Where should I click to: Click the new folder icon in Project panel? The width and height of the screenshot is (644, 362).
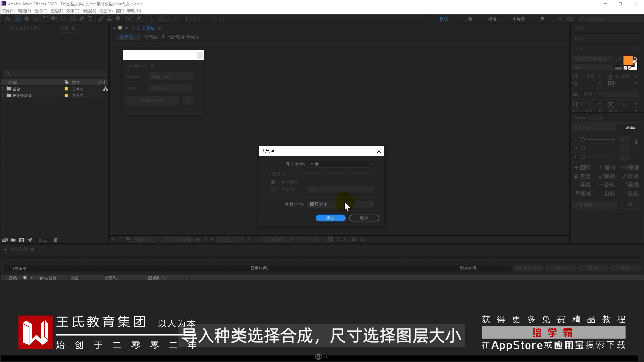pos(13,240)
